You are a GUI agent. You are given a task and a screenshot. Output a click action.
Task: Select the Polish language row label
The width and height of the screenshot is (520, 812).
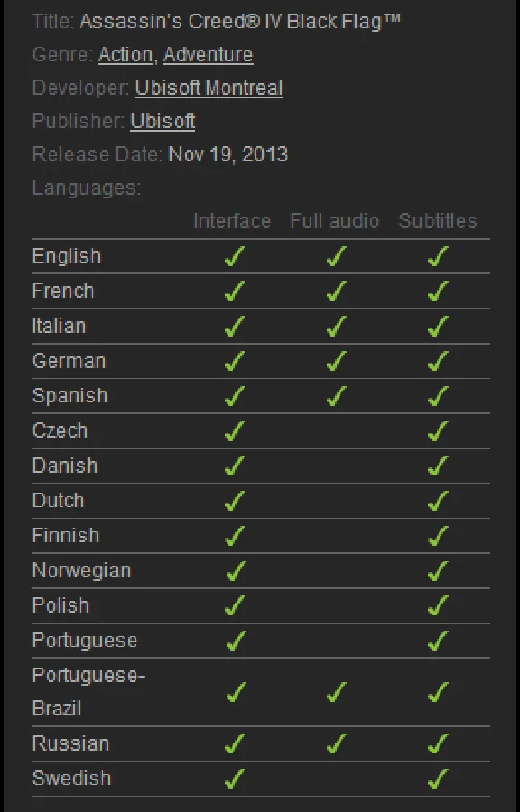click(x=60, y=605)
